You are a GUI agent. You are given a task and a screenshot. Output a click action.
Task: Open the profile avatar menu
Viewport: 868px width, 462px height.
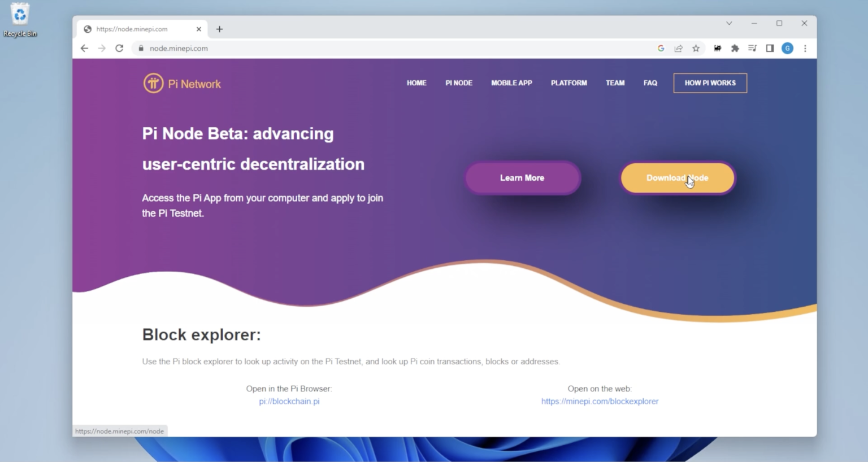click(787, 48)
